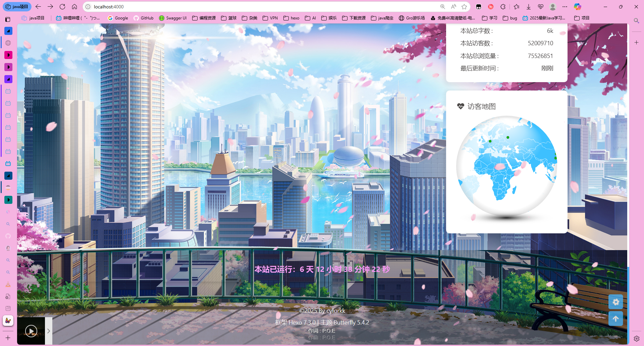Open the zoom magnifier in address bar
The width and height of the screenshot is (644, 346).
[x=443, y=7]
